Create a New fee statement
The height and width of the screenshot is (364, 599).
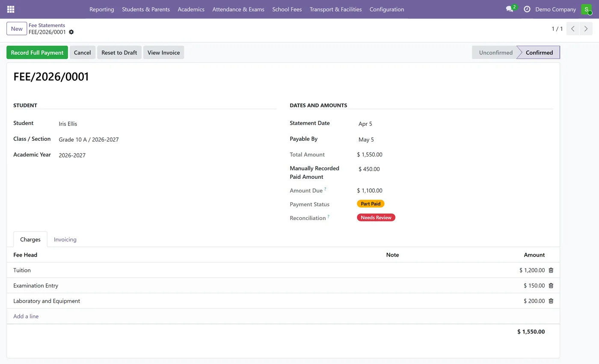tap(17, 29)
